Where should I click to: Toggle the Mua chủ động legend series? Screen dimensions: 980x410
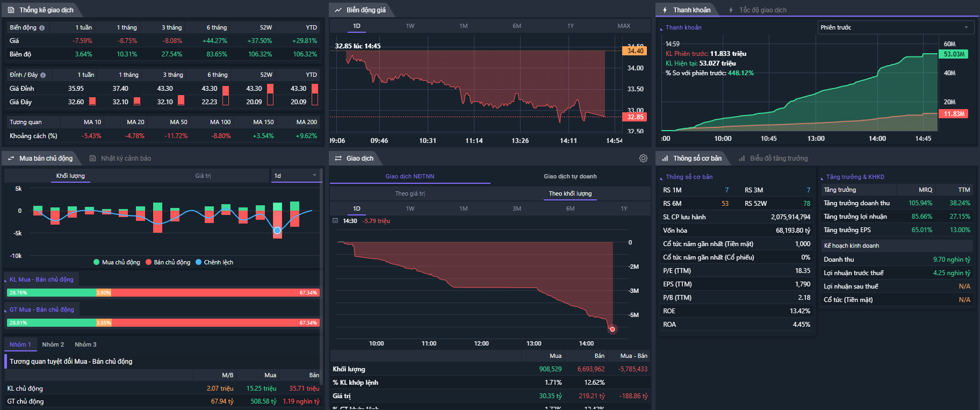tap(117, 262)
